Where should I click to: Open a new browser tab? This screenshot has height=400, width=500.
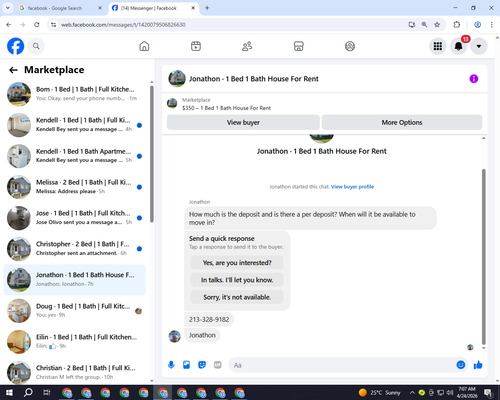207,8
